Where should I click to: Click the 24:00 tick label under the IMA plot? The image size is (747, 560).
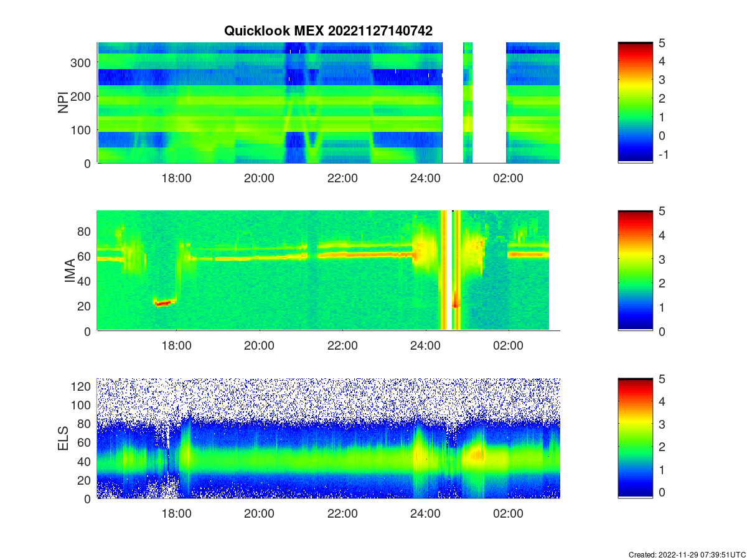coord(425,347)
